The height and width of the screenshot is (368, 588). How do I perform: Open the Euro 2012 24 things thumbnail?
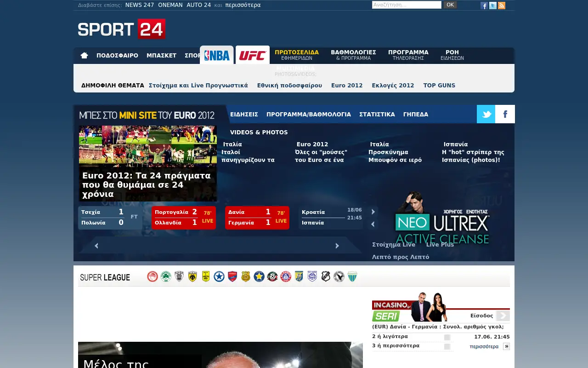click(148, 163)
